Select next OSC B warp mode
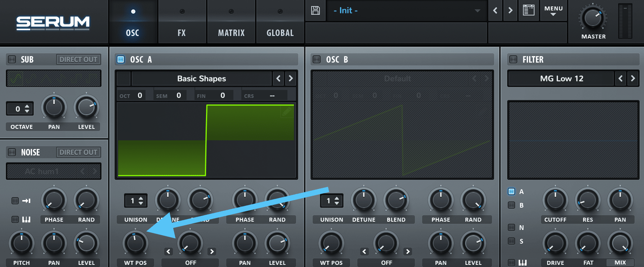 point(408,252)
